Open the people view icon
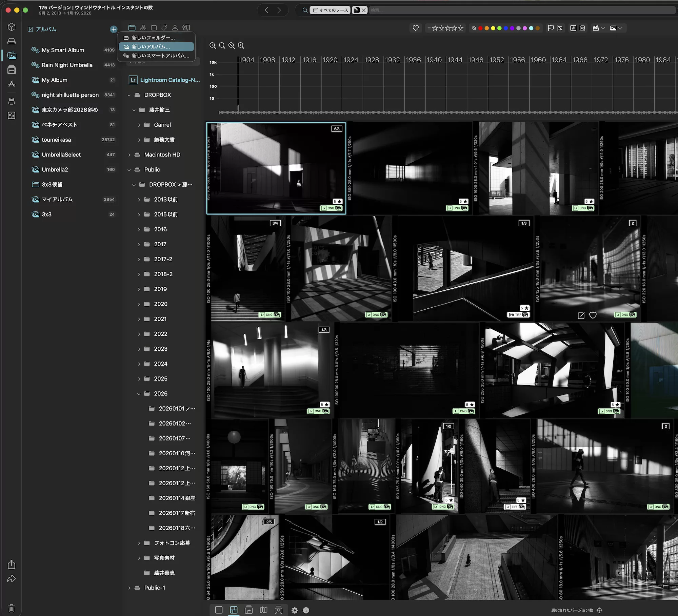 click(x=278, y=610)
